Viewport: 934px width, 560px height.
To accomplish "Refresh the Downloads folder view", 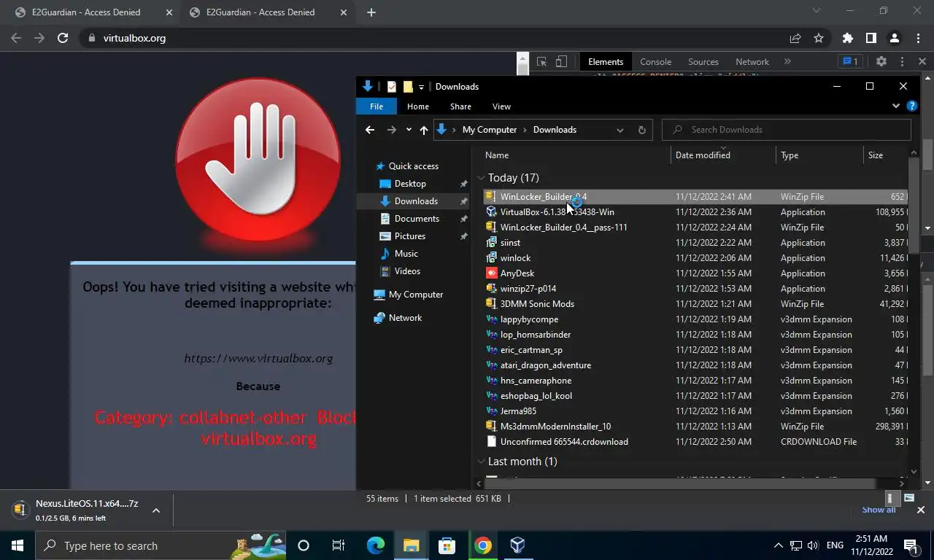I will [x=642, y=130].
